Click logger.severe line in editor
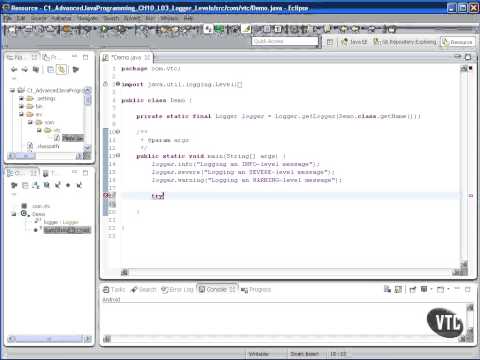The width and height of the screenshot is (480, 360). (x=243, y=172)
